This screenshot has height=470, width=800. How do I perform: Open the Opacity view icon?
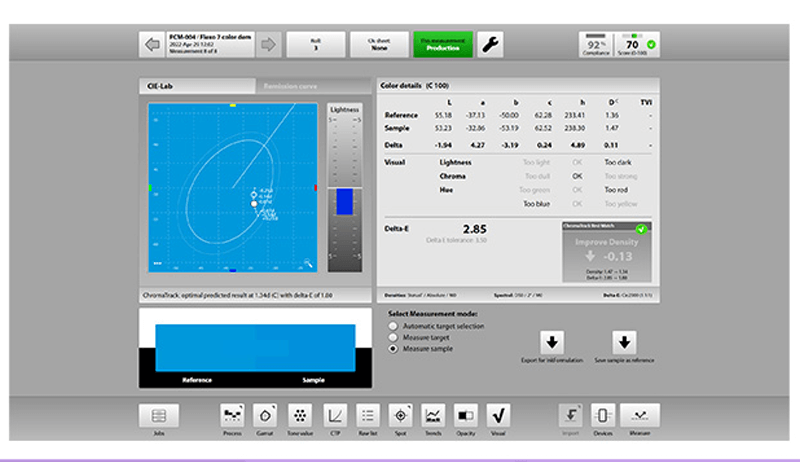(x=465, y=416)
